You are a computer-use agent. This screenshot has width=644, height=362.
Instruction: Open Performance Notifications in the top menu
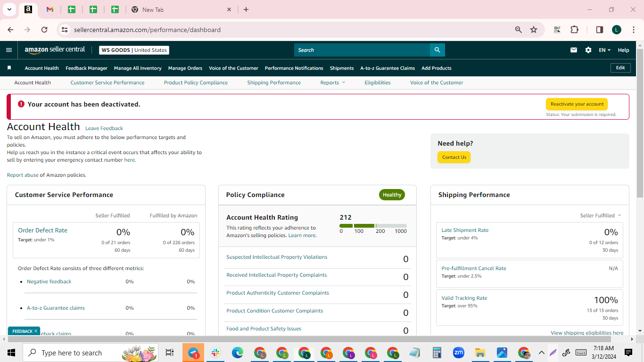294,68
